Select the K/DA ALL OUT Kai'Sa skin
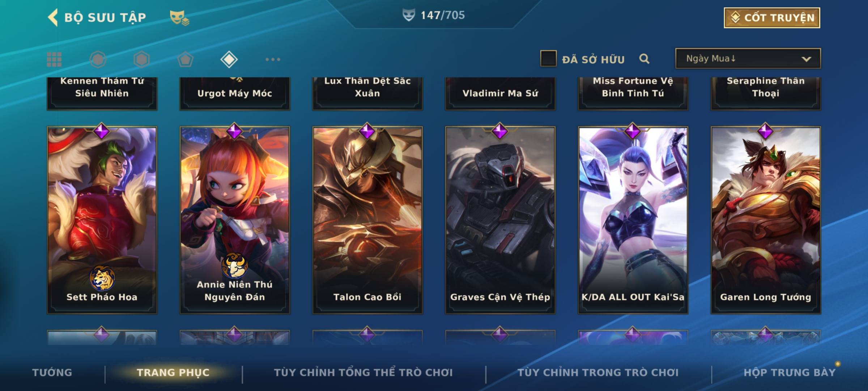 [x=633, y=220]
